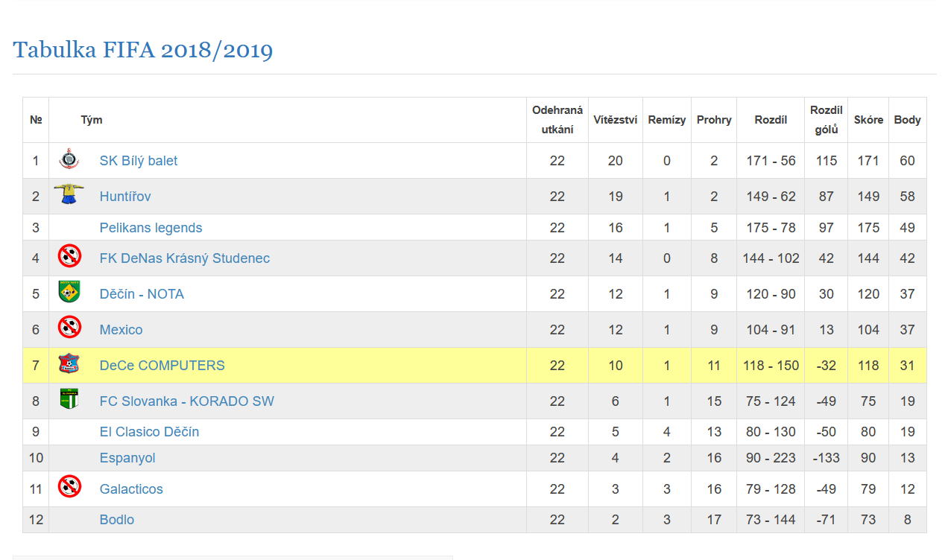Click the Mexico team placeholder logo
The width and height of the screenshot is (948, 560).
pos(69,328)
